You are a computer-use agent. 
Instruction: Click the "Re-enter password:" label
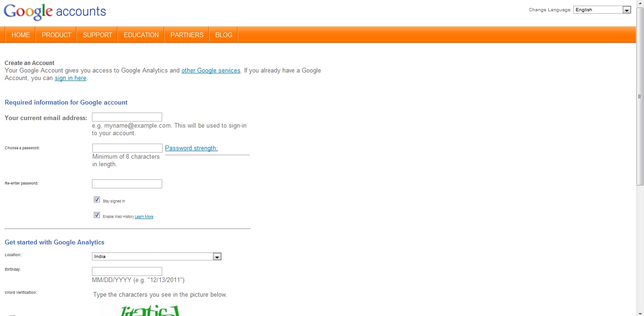click(22, 183)
